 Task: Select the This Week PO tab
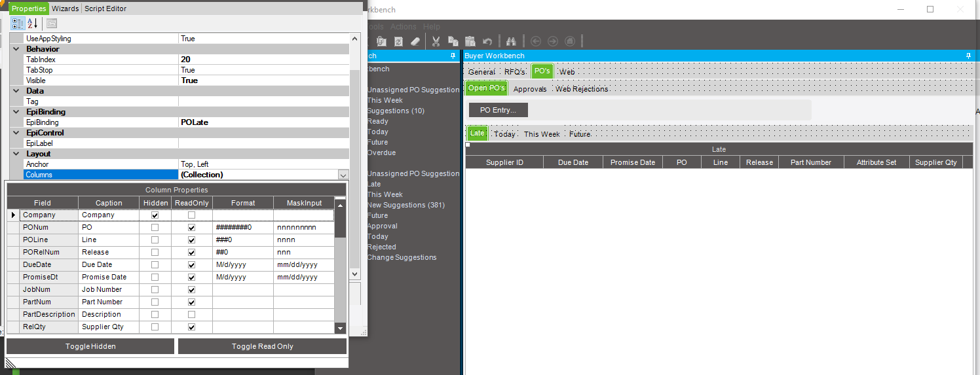(542, 134)
